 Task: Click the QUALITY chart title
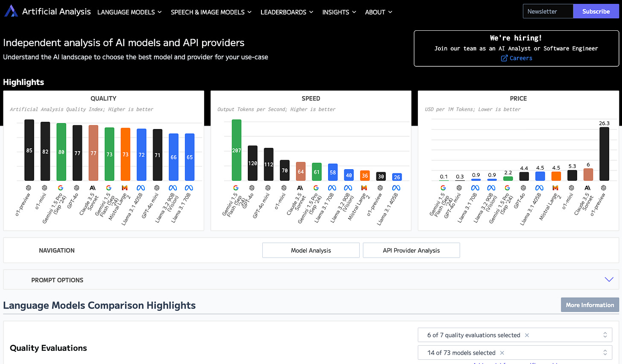(x=103, y=98)
